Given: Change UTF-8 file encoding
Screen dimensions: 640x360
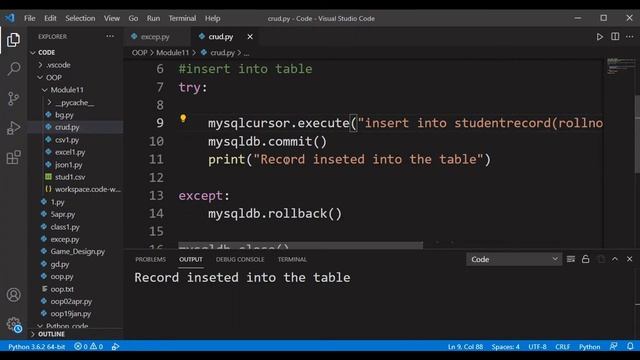Looking at the screenshot, I should tap(537, 347).
